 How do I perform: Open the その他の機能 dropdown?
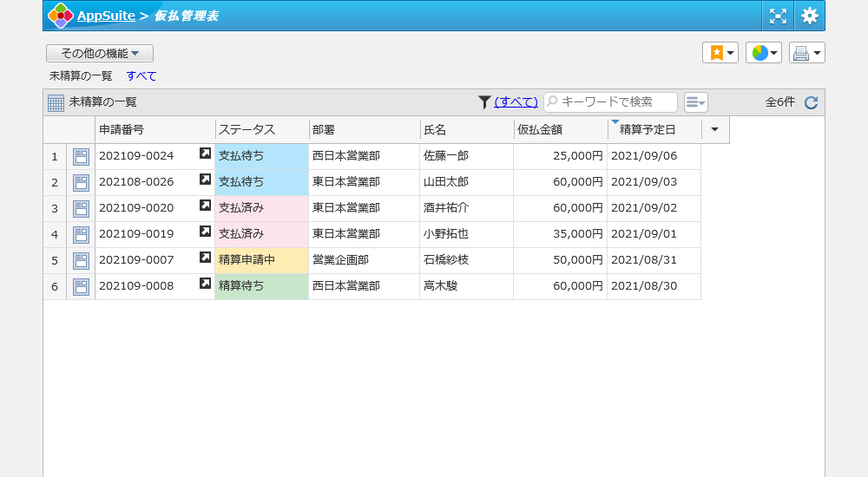pos(100,54)
